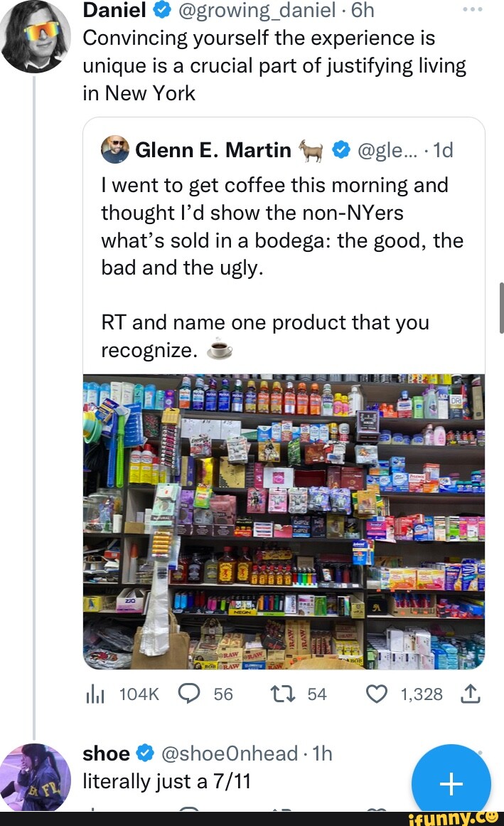Open shoe's profile picture
The width and height of the screenshot is (504, 826).
tap(36, 777)
